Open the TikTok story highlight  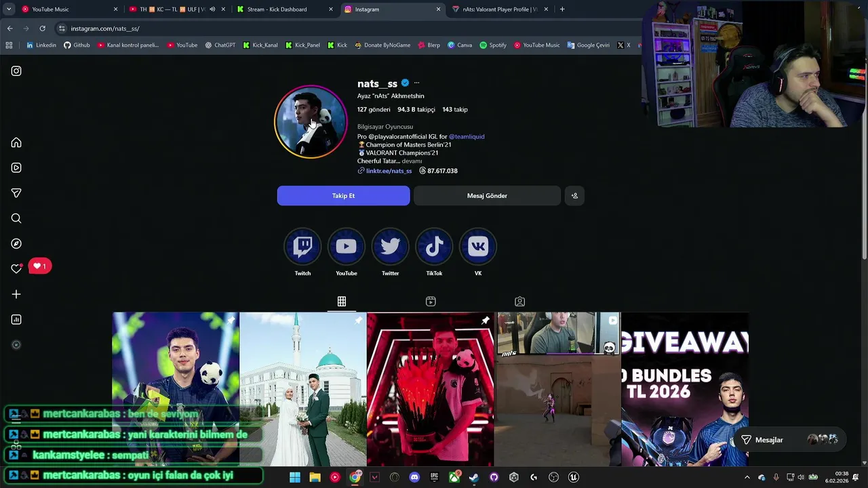point(434,247)
